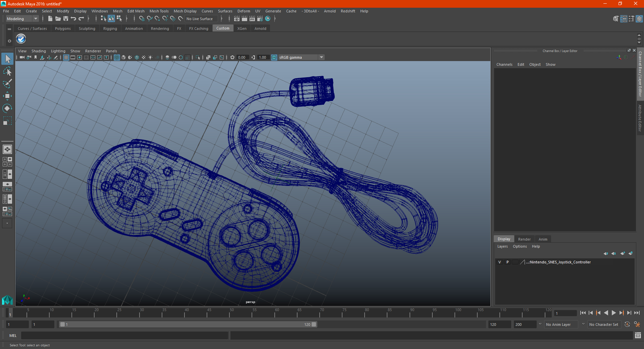Switch to the Render layer tab

(524, 239)
